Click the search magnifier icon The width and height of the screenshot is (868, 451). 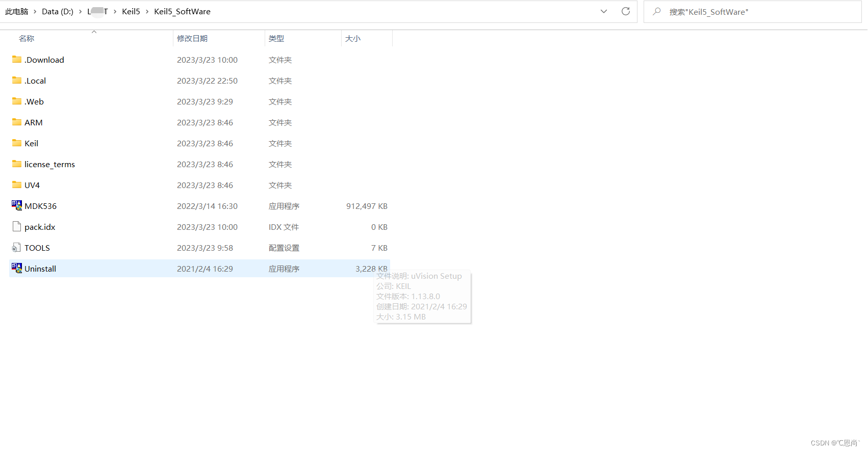pyautogui.click(x=657, y=11)
